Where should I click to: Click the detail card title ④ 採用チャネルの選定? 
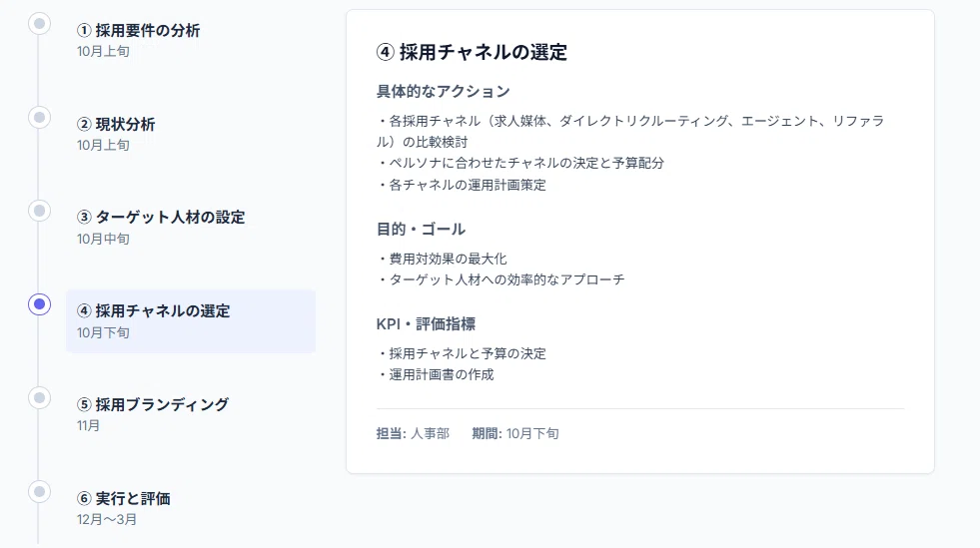[472, 52]
